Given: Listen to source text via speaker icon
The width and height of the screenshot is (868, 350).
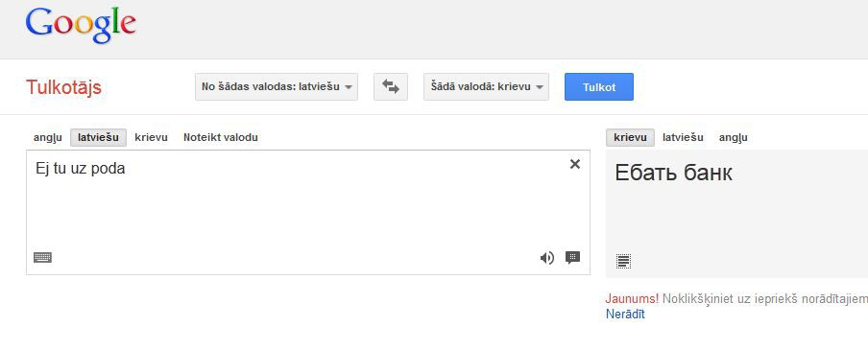Looking at the screenshot, I should tap(547, 258).
